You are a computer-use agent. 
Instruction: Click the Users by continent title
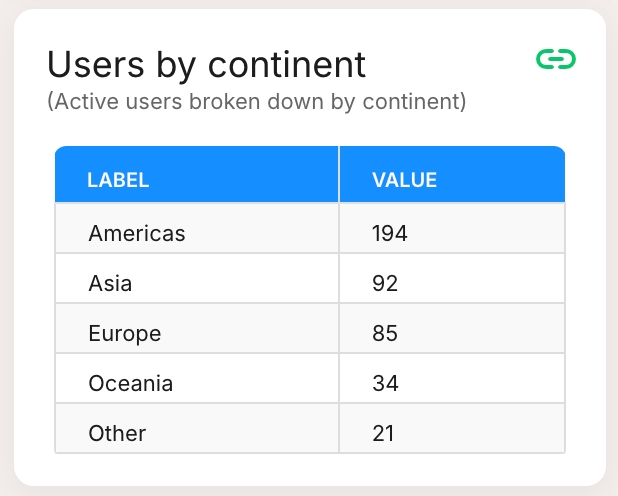[x=207, y=65]
